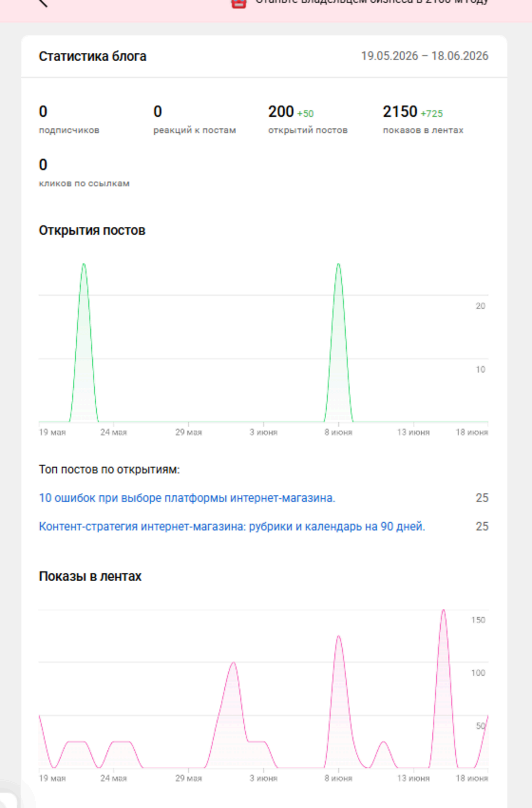The image size is (532, 808).
Task: Click the first green peak before 24 мая
Action: coord(84,264)
